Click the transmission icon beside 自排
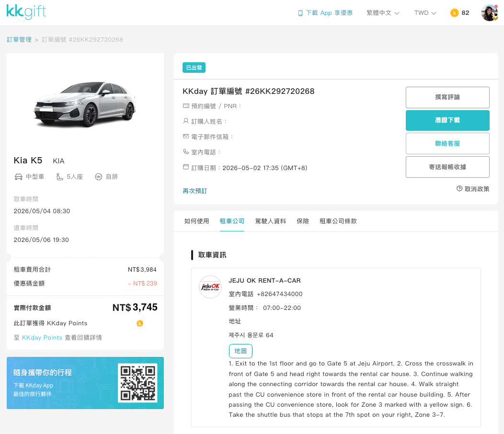Screen dimensions: 504x434 [x=98, y=177]
